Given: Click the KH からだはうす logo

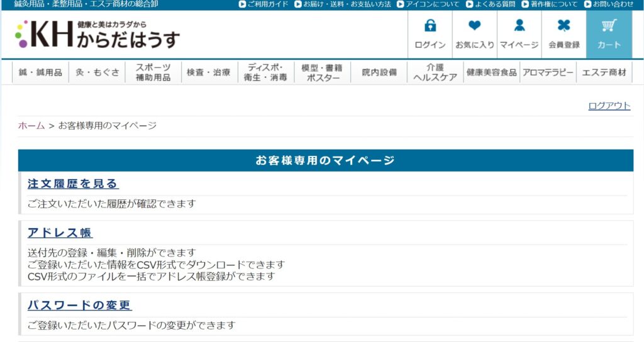Looking at the screenshot, I should pos(97,35).
